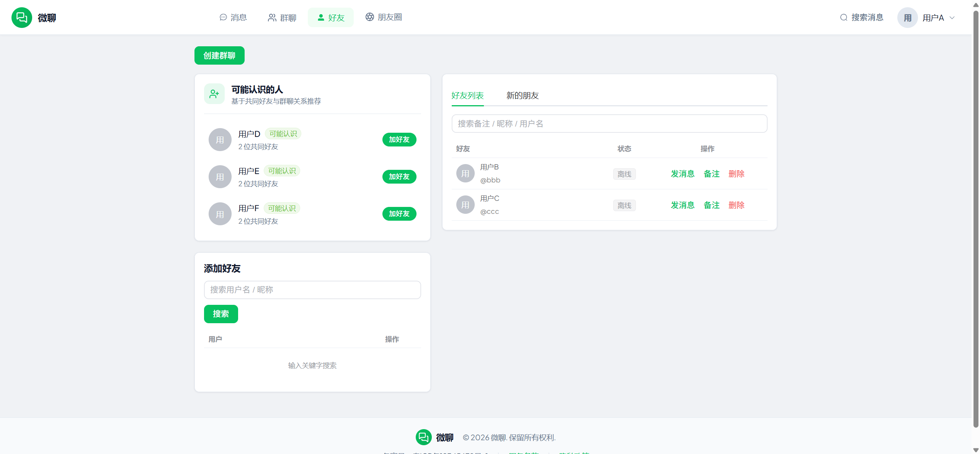The image size is (980, 454).
Task: Click the 创建群聊 button
Action: click(219, 55)
